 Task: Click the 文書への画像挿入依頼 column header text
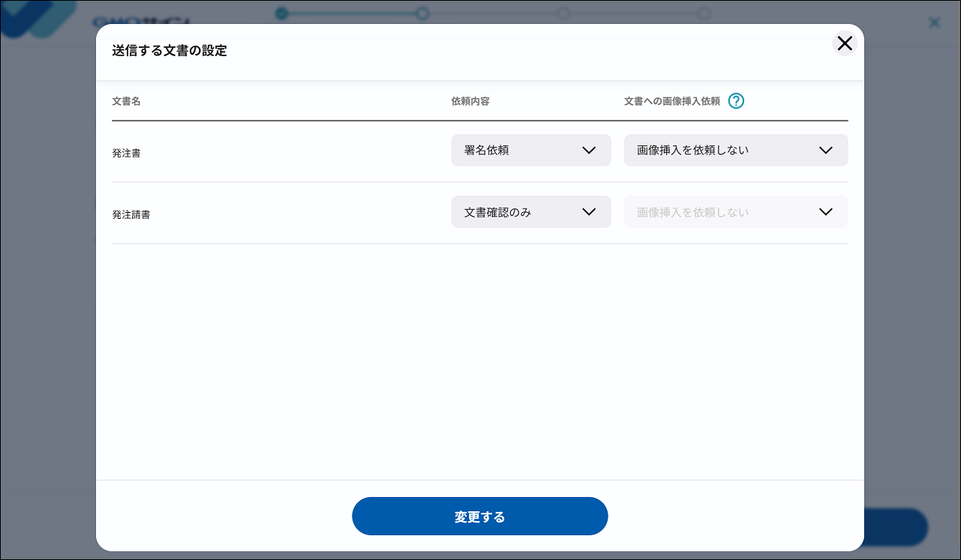[x=671, y=101]
